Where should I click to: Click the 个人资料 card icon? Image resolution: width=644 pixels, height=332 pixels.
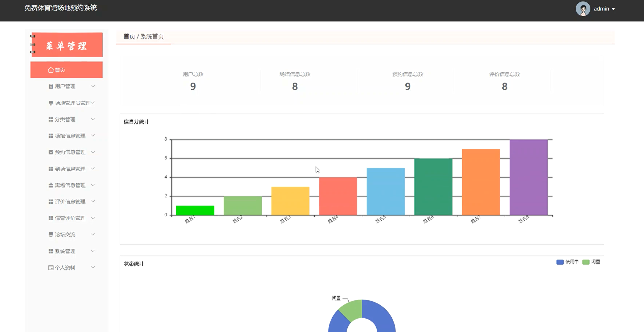[51, 267]
